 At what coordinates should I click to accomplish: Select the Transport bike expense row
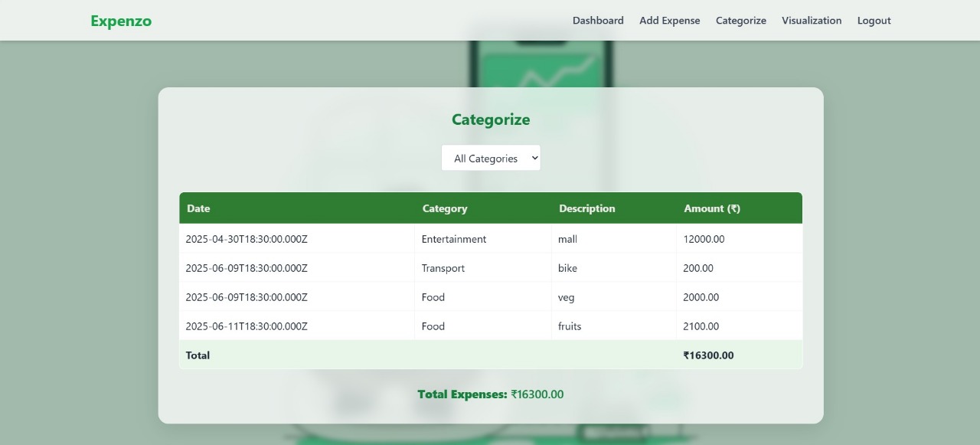491,267
